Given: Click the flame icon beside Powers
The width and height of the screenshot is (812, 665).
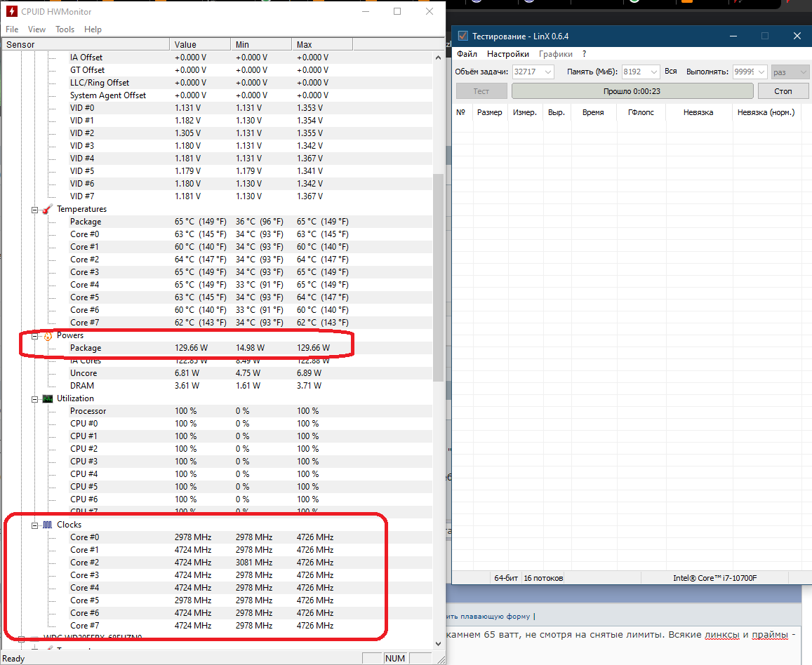Looking at the screenshot, I should 48,336.
